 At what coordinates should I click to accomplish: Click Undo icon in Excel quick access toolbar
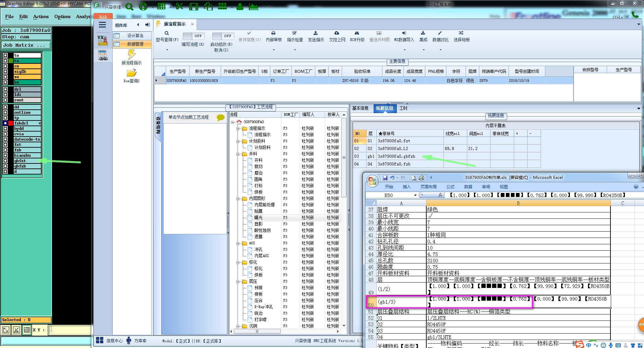pos(392,178)
